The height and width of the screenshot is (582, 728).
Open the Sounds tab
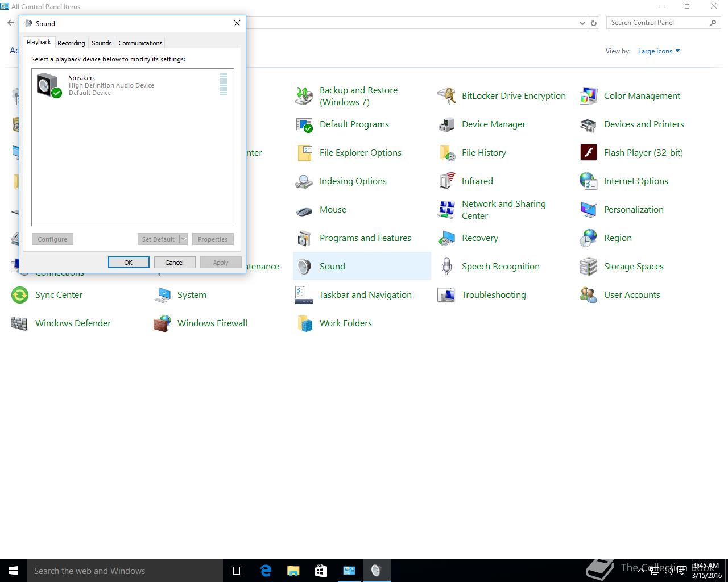pyautogui.click(x=102, y=43)
